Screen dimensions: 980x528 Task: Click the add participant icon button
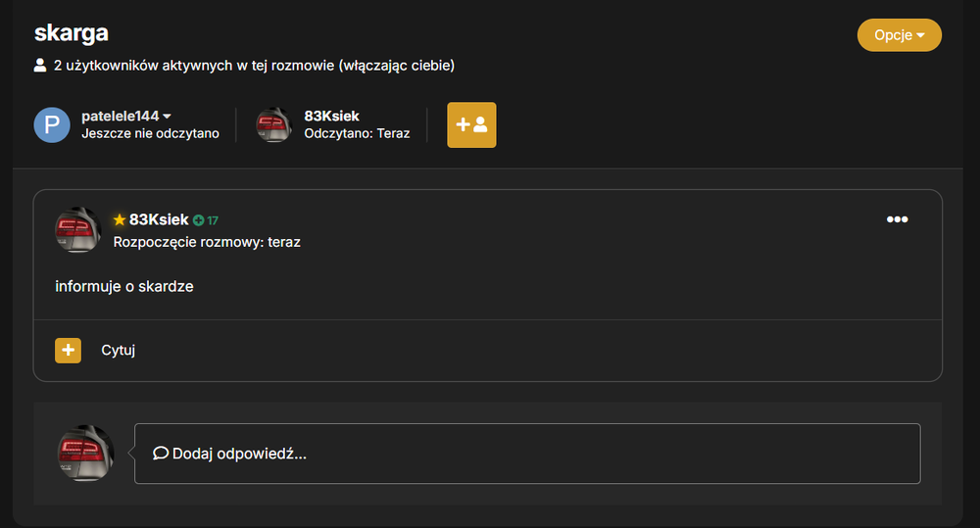(471, 125)
